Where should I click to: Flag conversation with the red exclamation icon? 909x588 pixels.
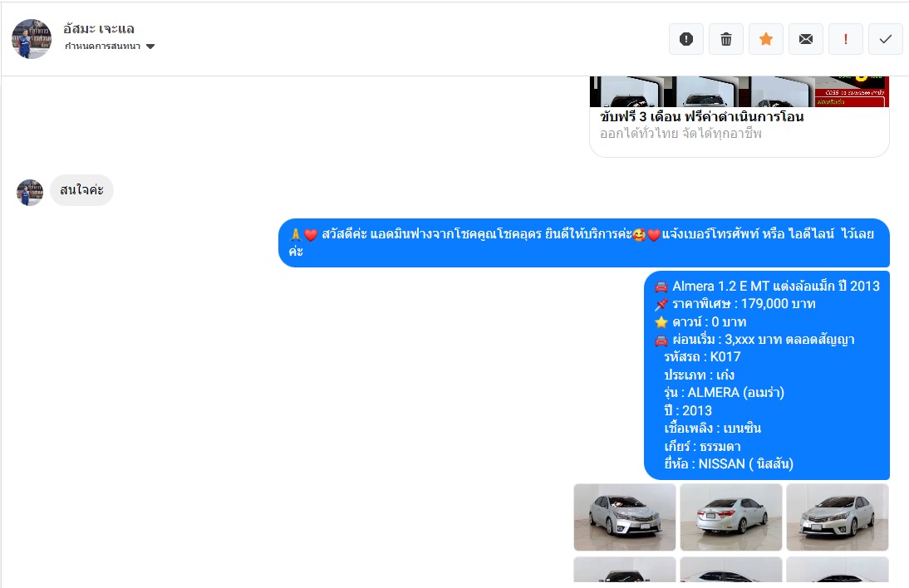[x=846, y=39]
